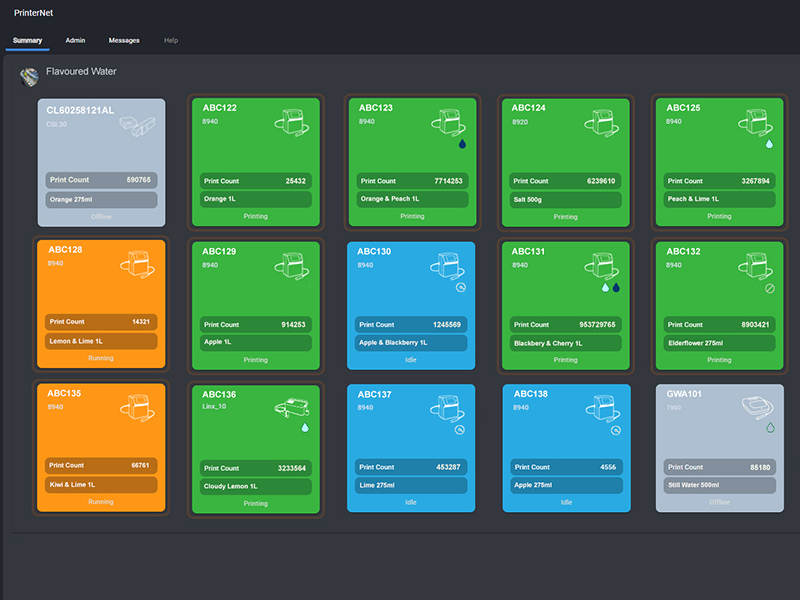Click the dark blue drop on ABC131

(x=616, y=288)
